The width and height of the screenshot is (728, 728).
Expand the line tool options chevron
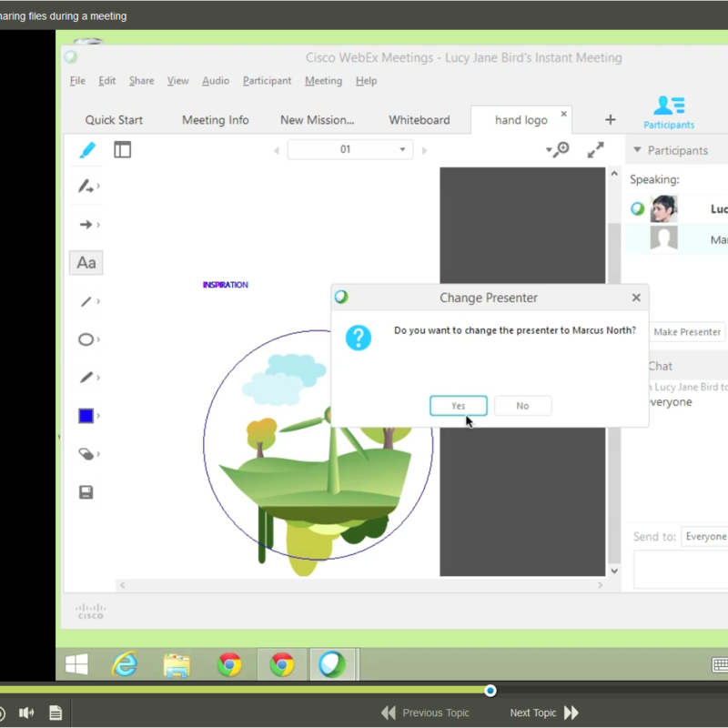98,301
